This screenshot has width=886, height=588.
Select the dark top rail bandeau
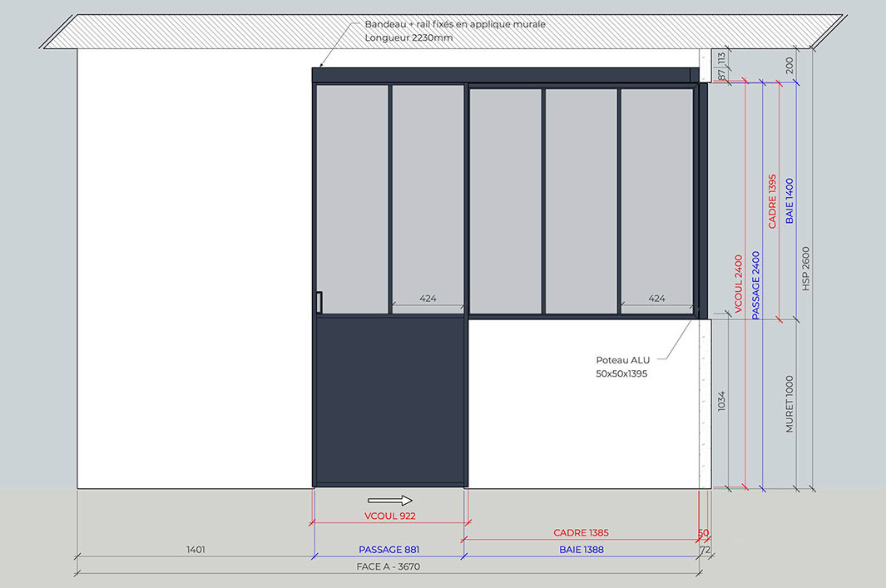pos(506,75)
